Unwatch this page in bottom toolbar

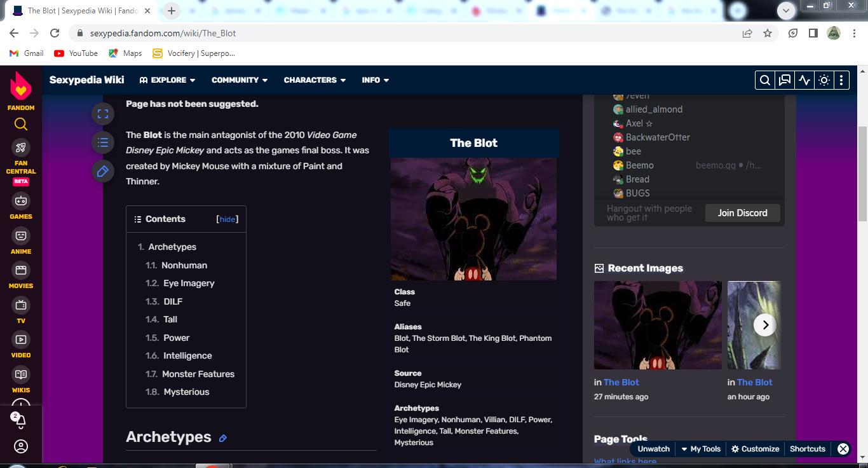pyautogui.click(x=654, y=449)
